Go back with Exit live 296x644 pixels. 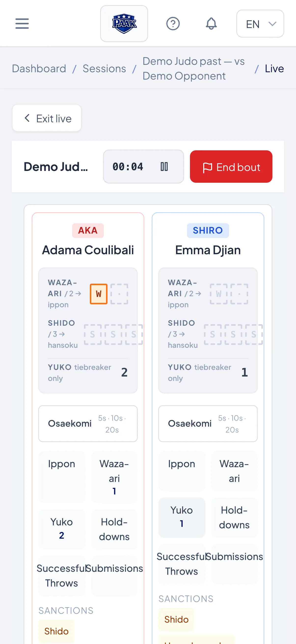[x=47, y=118]
